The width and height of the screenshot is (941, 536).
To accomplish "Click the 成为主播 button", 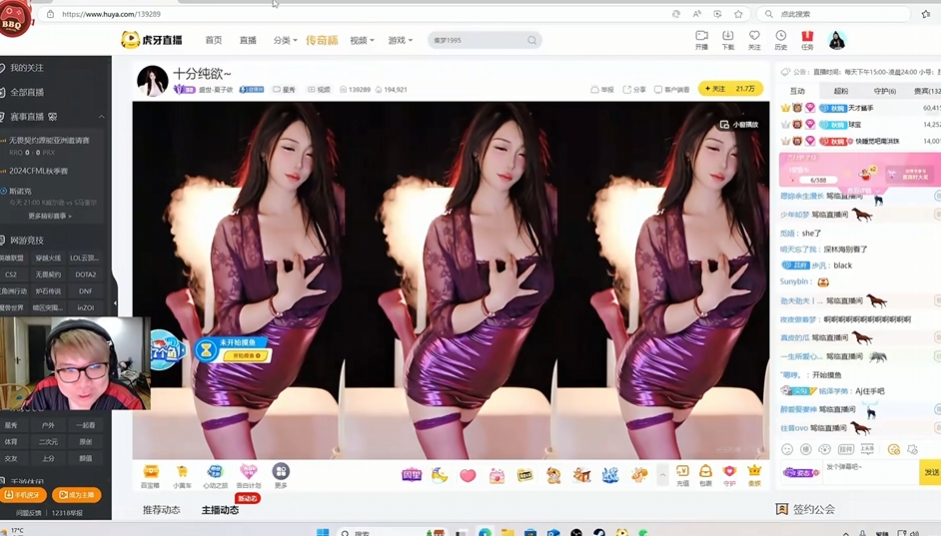I will coord(77,495).
